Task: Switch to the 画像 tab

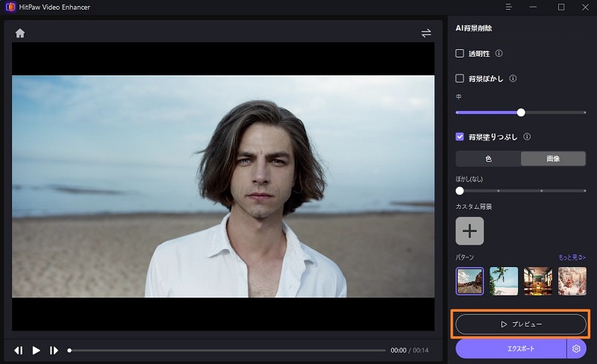Action: (553, 159)
